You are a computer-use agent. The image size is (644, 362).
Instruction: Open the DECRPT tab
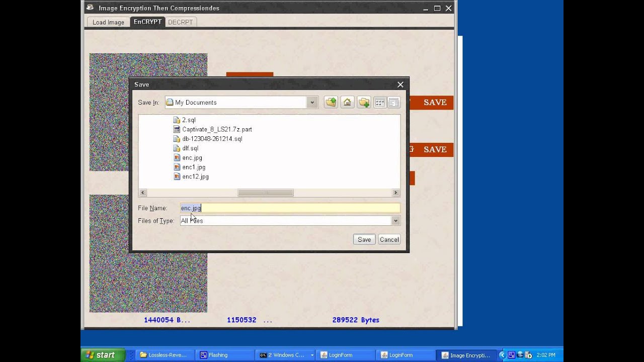(x=180, y=22)
